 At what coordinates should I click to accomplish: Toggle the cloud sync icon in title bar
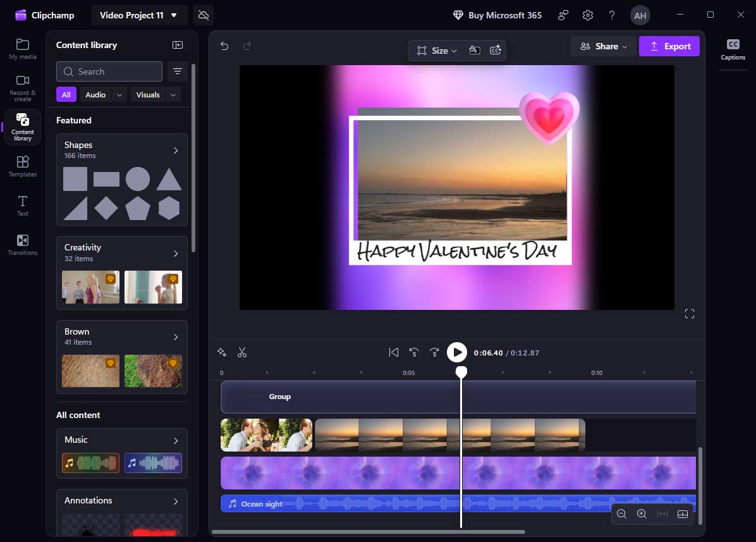coord(203,15)
